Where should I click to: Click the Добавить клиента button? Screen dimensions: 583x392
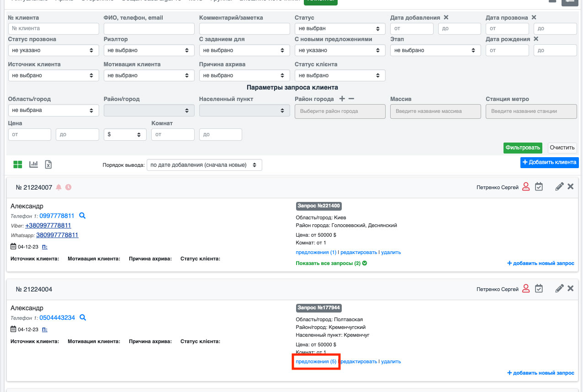(549, 162)
